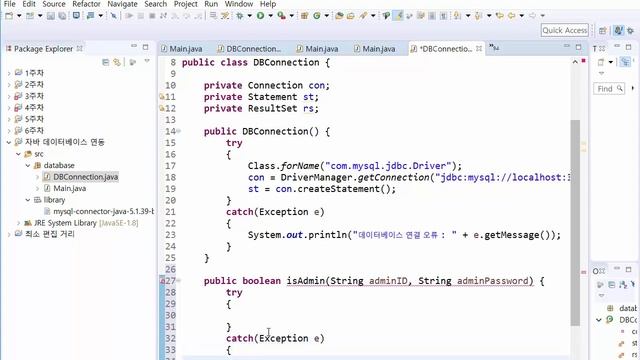Expand the 1주차 project
640x360 pixels.
coord(9,73)
